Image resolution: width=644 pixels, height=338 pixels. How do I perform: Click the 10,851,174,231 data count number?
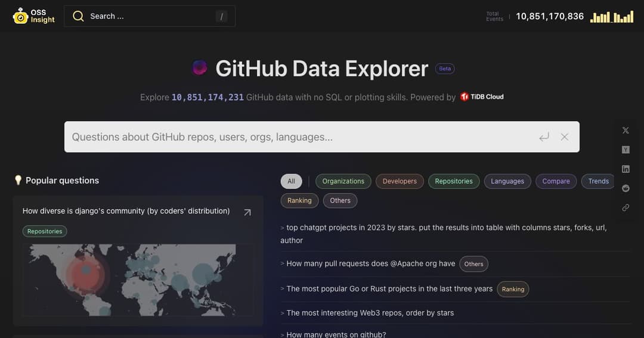click(208, 97)
